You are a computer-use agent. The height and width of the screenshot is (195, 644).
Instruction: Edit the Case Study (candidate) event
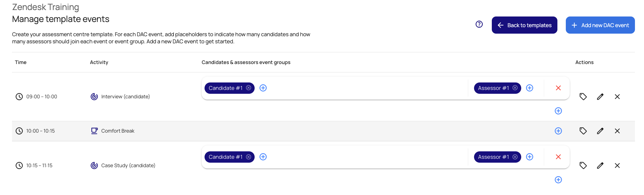[600, 166]
